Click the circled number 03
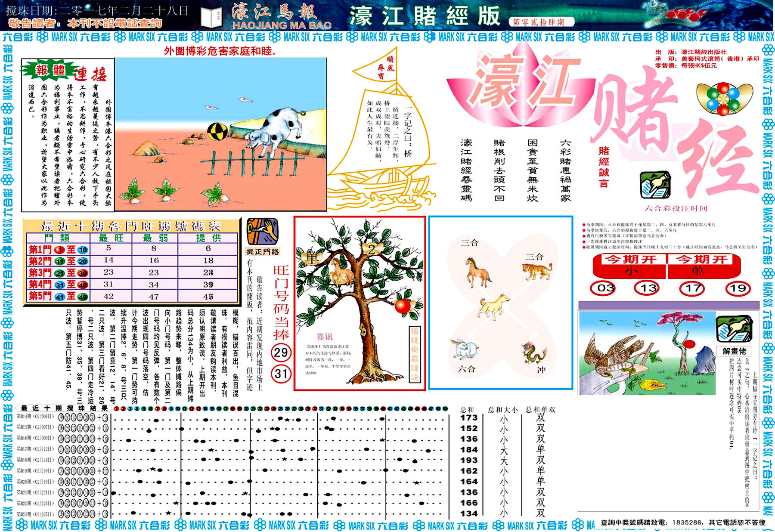775x532 pixels. [605, 288]
